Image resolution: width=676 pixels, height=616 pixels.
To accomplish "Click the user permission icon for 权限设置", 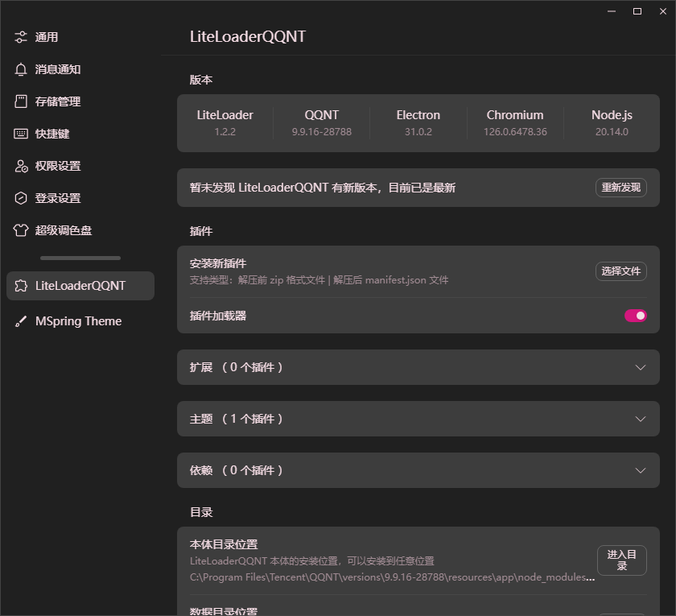I will (21, 166).
